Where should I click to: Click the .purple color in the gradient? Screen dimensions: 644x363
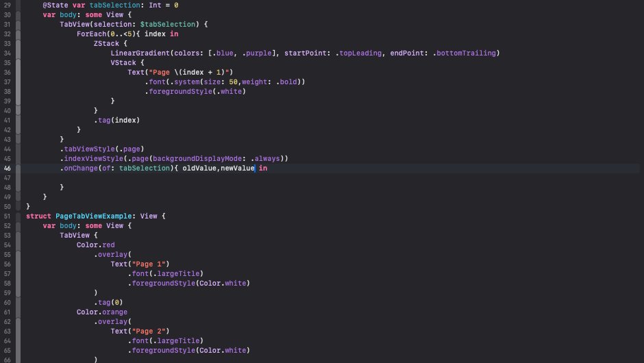click(257, 53)
